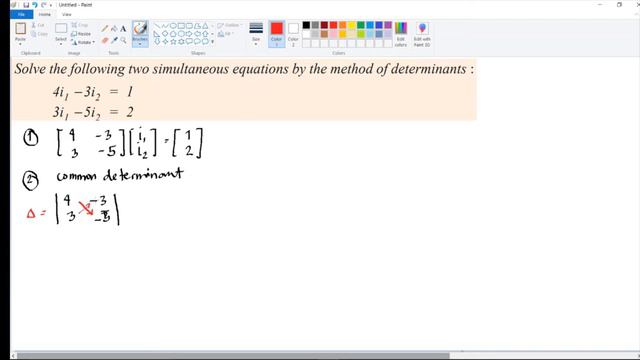The width and height of the screenshot is (640, 360).
Task: Click the Resize button
Action: [81, 34]
